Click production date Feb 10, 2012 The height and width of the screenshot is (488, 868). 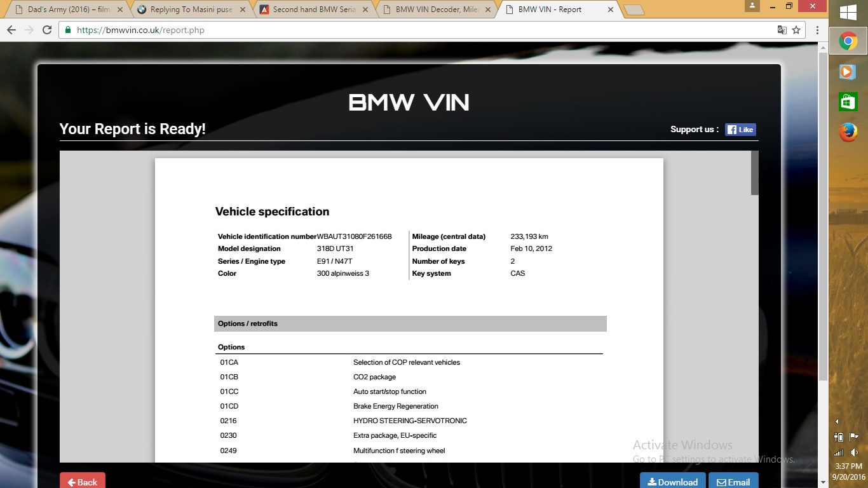tap(531, 248)
